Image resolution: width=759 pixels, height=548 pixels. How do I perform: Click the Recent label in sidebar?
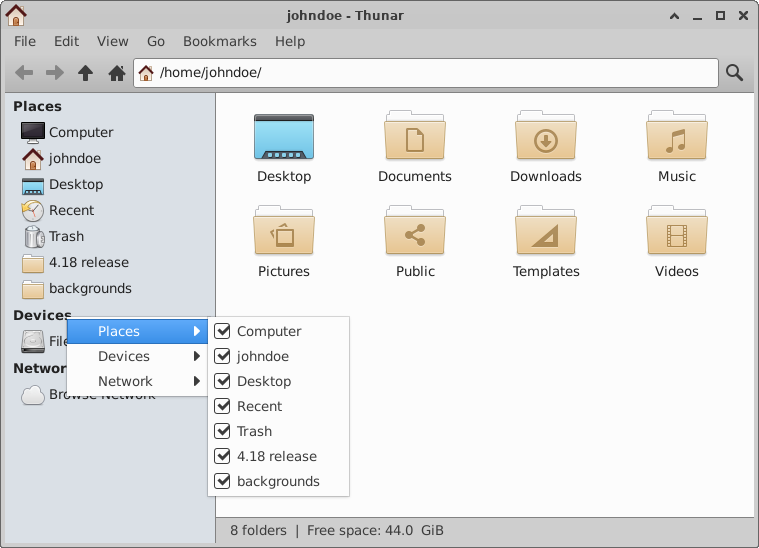(x=72, y=211)
